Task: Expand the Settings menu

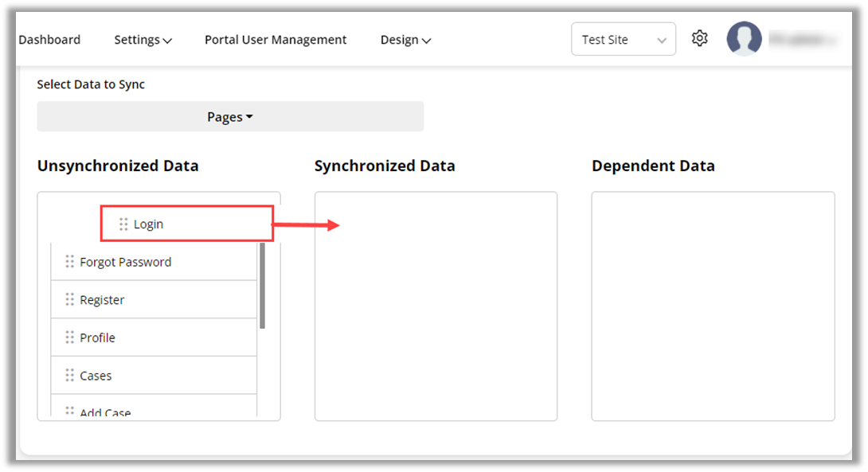Action: (x=143, y=40)
